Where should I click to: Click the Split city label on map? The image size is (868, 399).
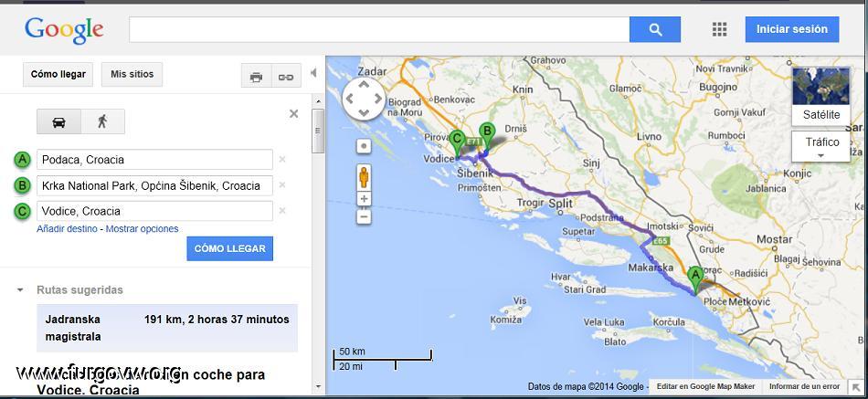pos(560,203)
